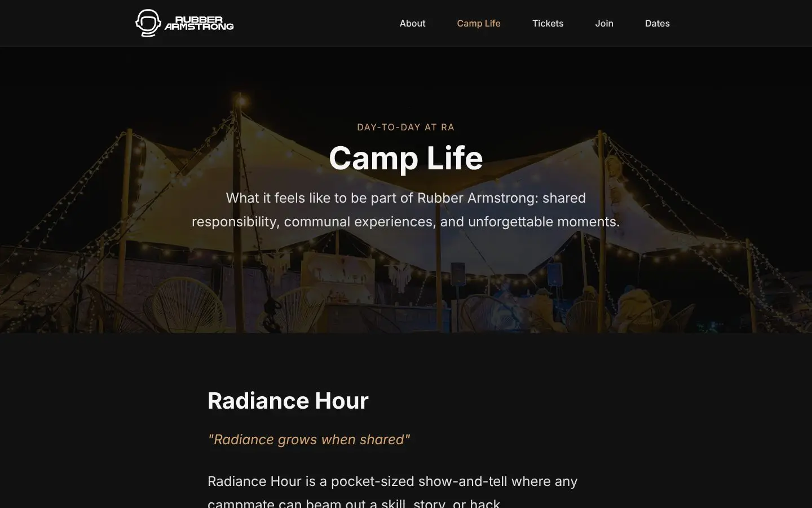Open the Tickets page
Viewport: 812px width, 508px height.
point(548,23)
